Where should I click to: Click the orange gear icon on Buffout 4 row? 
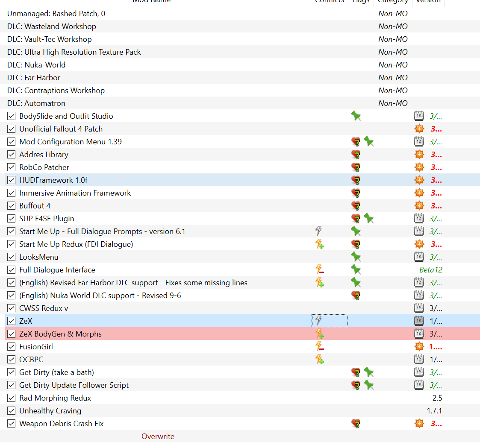[x=419, y=206]
